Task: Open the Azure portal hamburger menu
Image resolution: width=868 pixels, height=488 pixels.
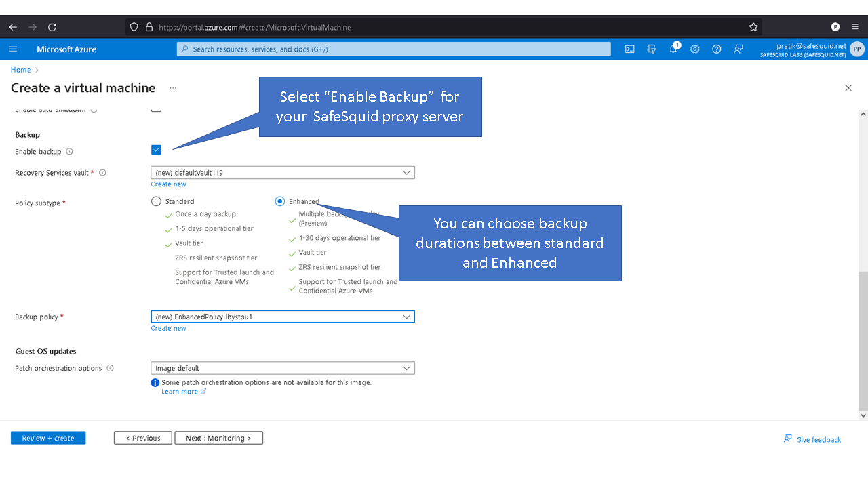Action: [x=13, y=49]
